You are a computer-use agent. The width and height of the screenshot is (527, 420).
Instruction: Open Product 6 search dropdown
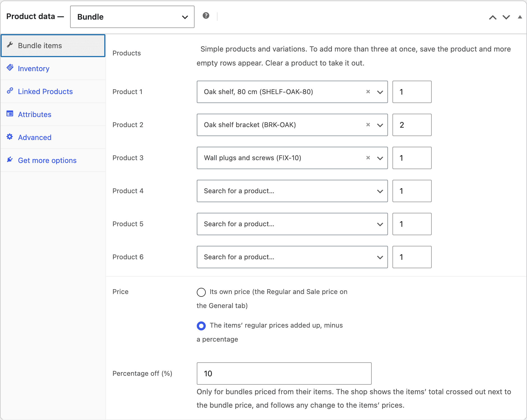292,257
